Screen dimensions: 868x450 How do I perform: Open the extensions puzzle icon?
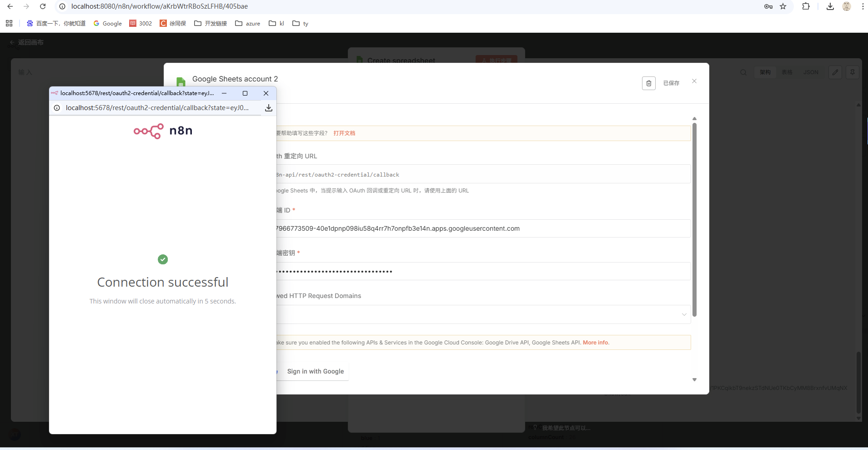tap(806, 6)
